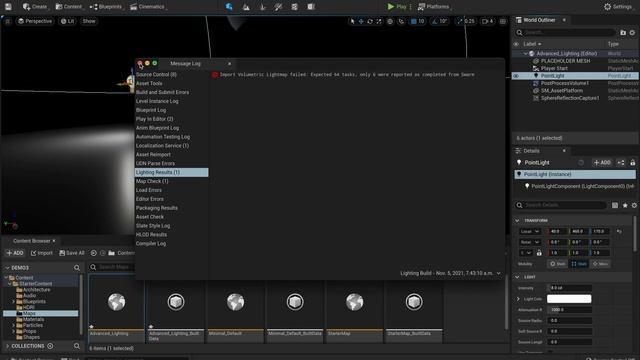640x360 pixels.
Task: Toggle surface snapping icon in viewport
Action: [401, 21]
